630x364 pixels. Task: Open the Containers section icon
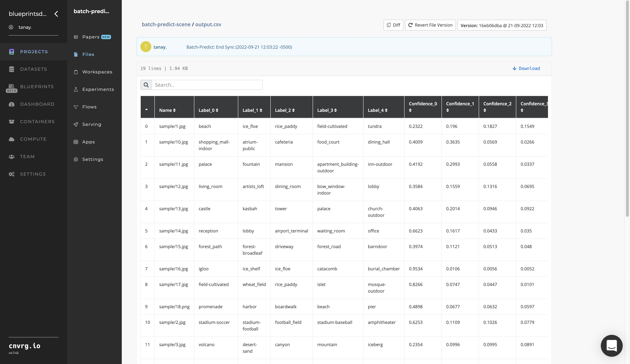coord(12,121)
